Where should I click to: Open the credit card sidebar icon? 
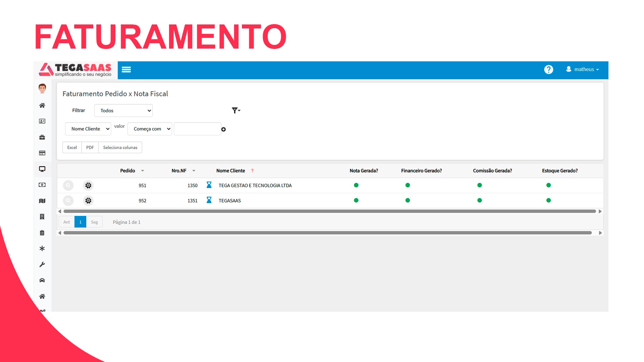[42, 153]
